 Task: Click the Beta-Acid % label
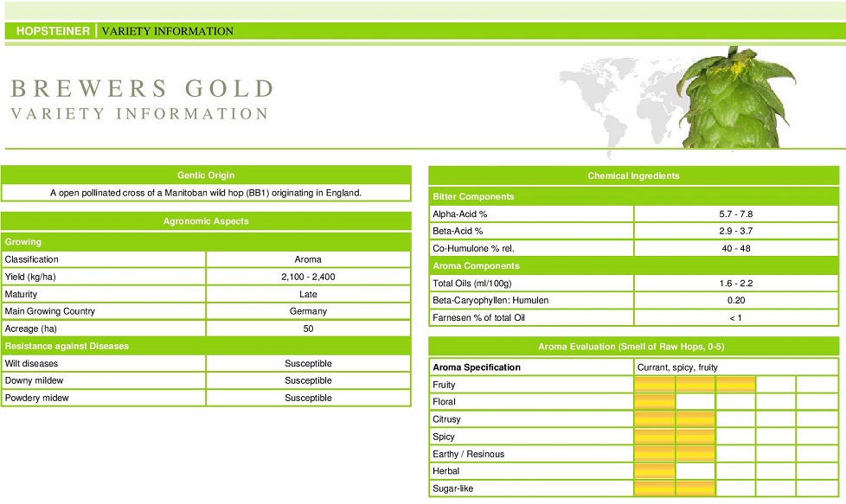pos(458,231)
